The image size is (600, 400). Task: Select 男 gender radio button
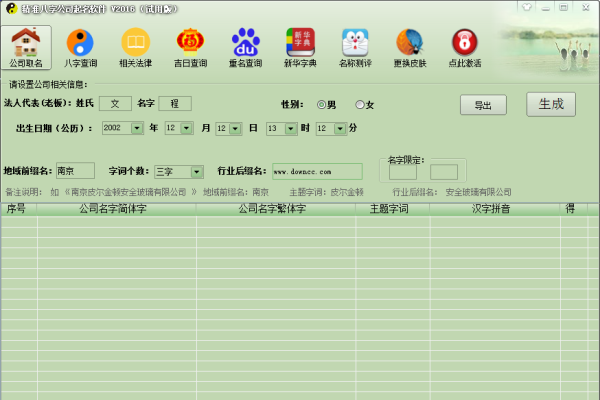click(x=321, y=104)
